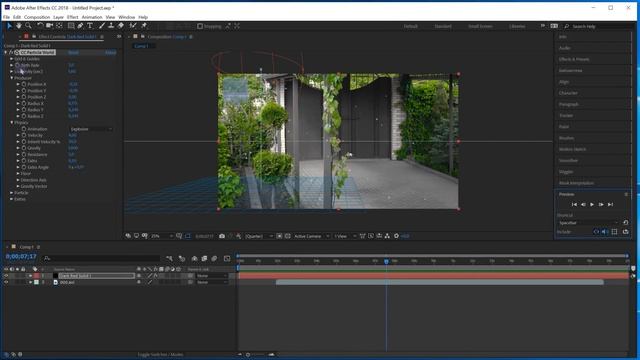Toggle the CC Particle World fx switch

click(x=11, y=52)
